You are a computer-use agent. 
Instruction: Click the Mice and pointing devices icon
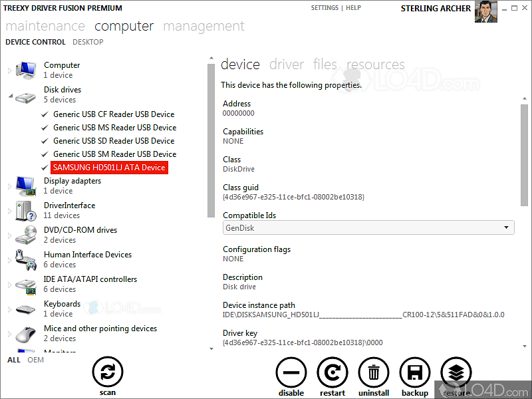click(25, 332)
